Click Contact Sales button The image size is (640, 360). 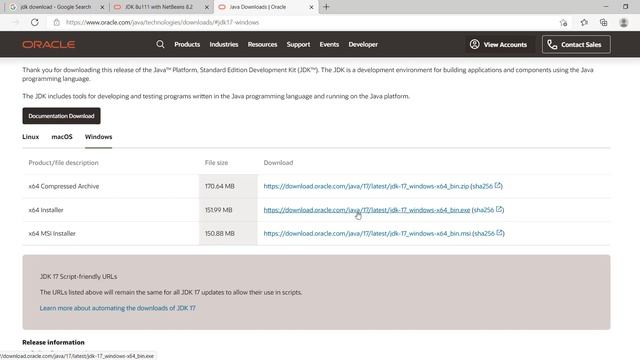pyautogui.click(x=576, y=44)
